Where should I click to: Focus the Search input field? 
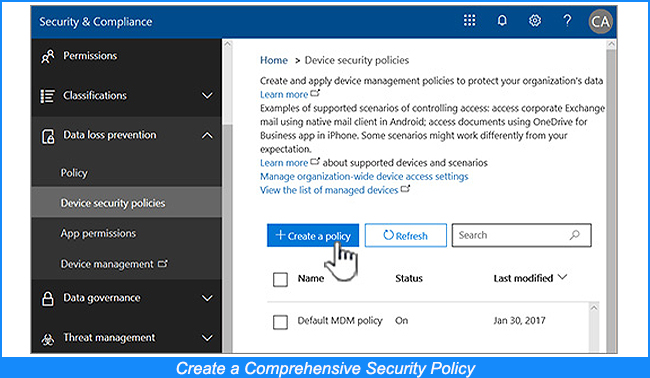(x=521, y=235)
